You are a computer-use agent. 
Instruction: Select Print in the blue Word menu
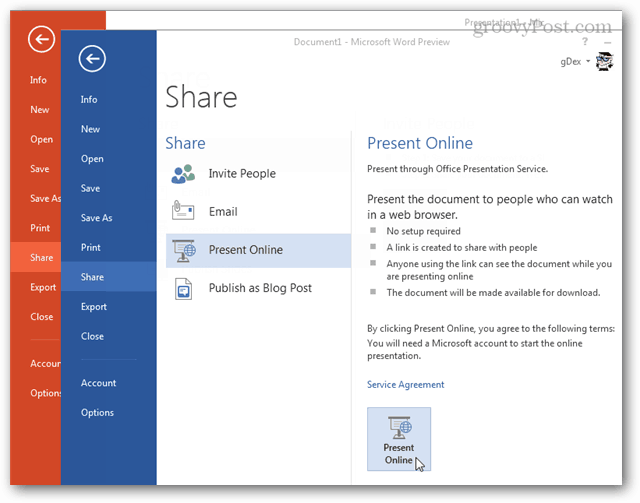(x=91, y=247)
